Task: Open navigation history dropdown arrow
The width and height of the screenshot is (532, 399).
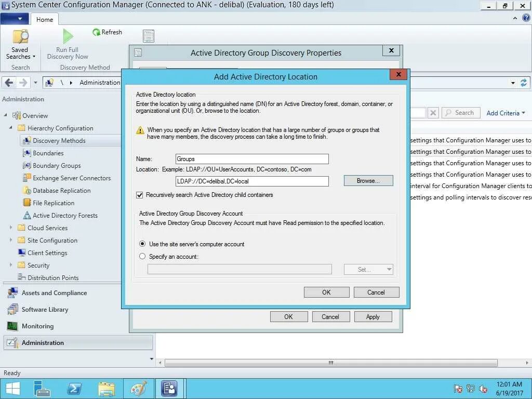Action: pos(35,83)
